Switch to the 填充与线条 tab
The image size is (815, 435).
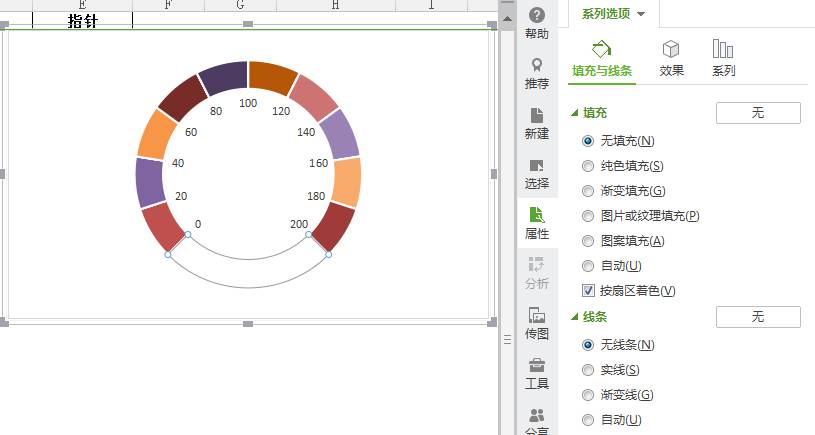coord(602,59)
